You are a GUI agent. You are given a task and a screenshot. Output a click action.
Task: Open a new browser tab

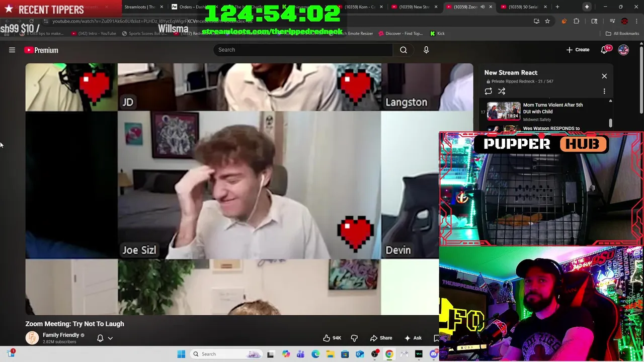coord(557,7)
